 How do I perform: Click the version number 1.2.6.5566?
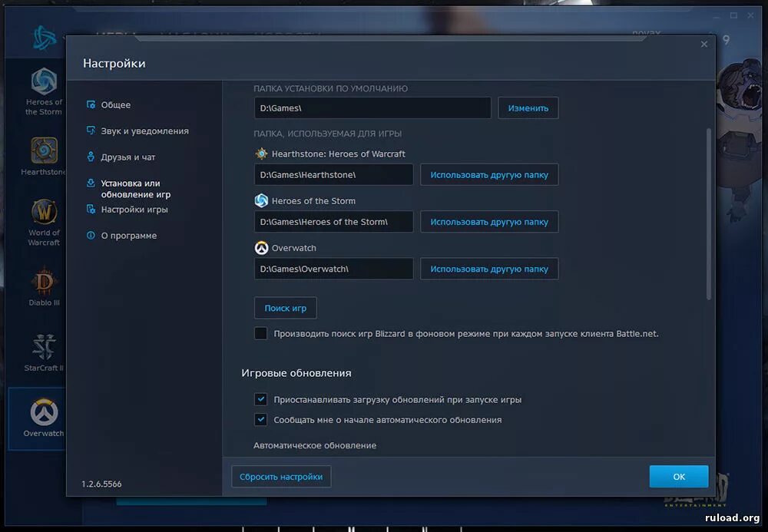point(101,484)
